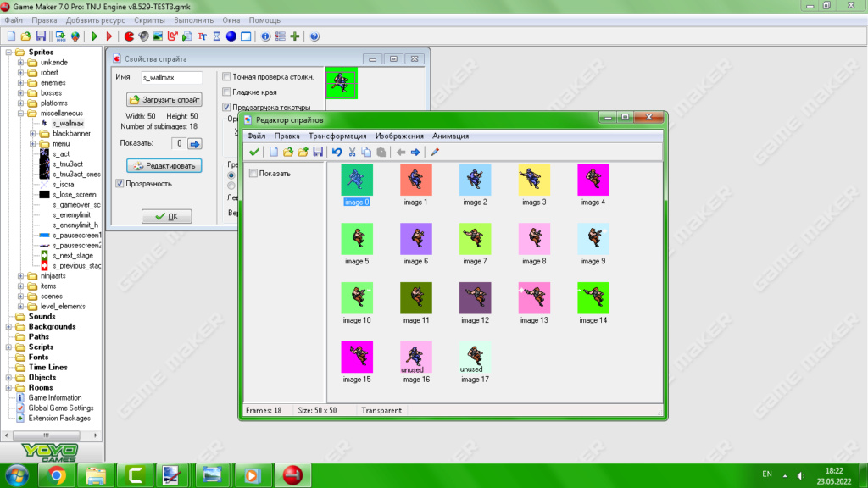
Task: Open 'Анимация' menu in sprite editor
Action: (x=451, y=136)
